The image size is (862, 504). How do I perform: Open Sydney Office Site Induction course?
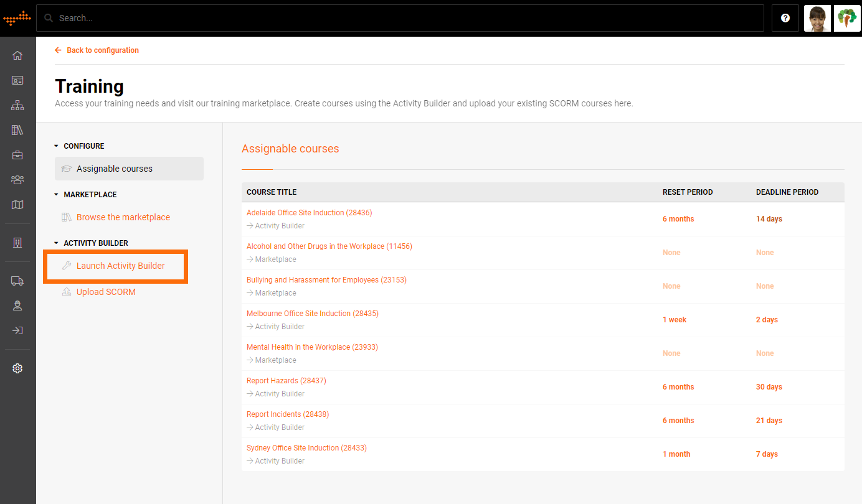click(307, 448)
